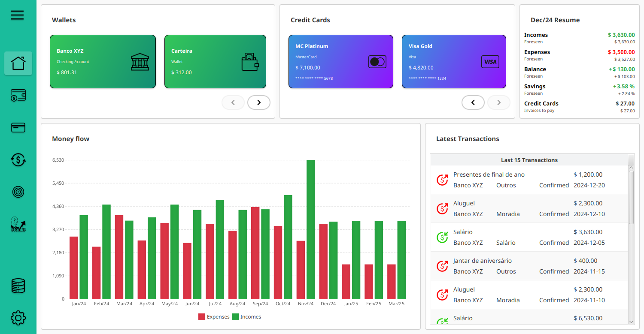Click expense icon for Aluguel 2024-12-10

tap(442, 209)
